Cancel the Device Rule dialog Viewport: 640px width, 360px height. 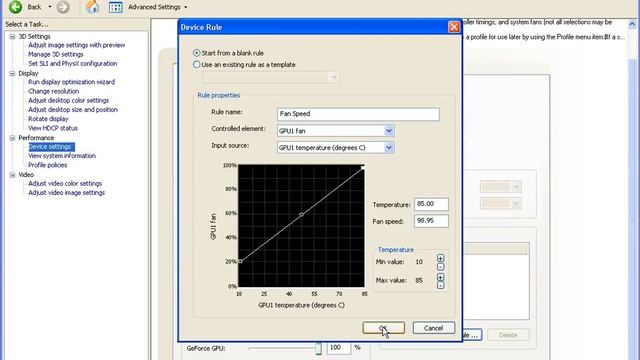(x=433, y=328)
